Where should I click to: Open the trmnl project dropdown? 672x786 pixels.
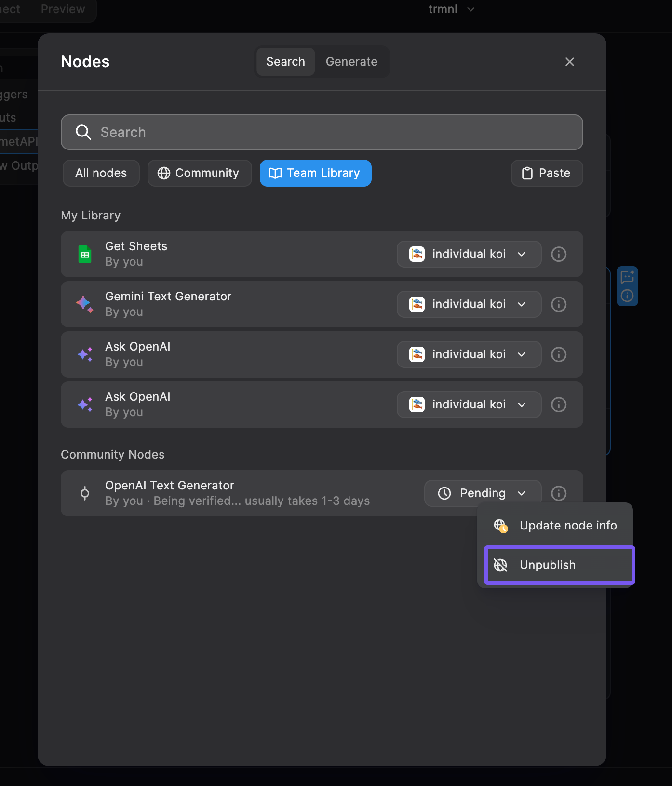(452, 9)
